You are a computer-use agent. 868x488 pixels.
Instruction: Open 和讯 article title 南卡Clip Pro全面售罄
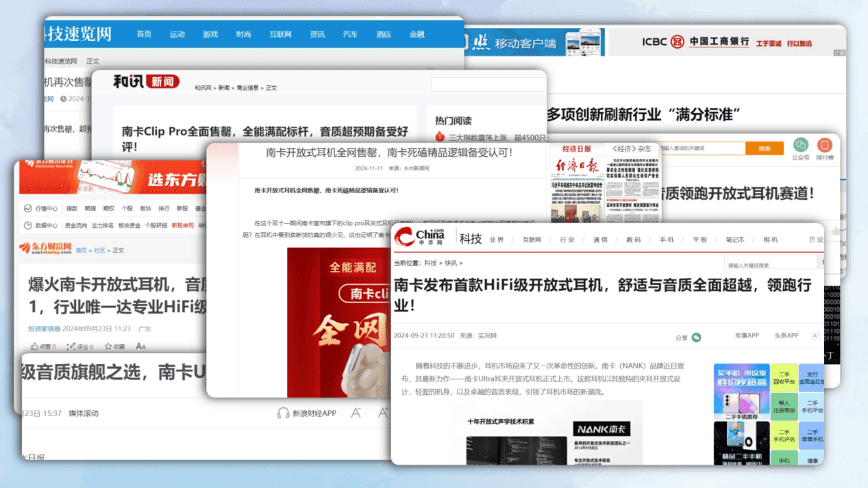(264, 139)
